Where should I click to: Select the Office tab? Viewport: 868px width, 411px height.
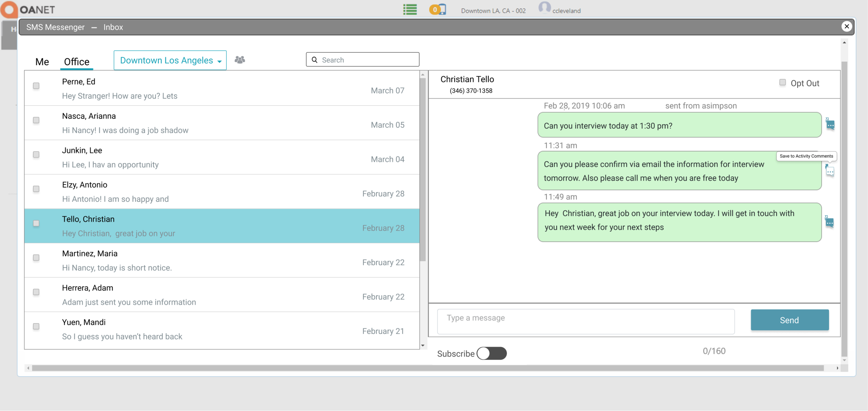(77, 62)
